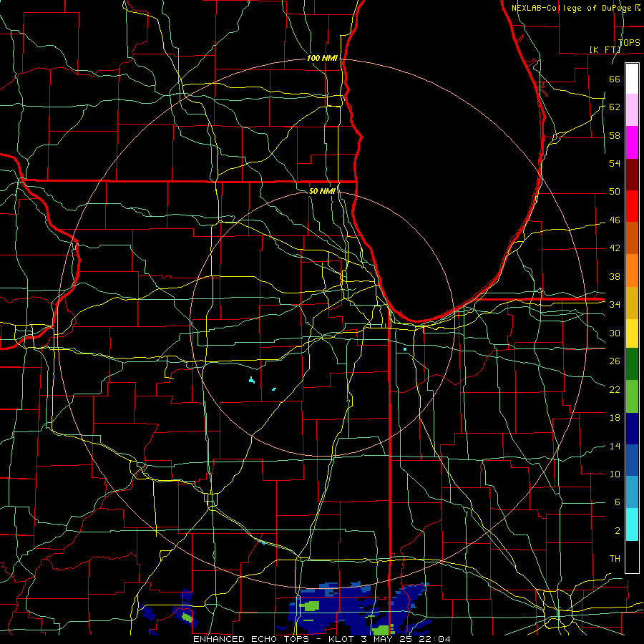Click the 6 scale label

click(618, 502)
